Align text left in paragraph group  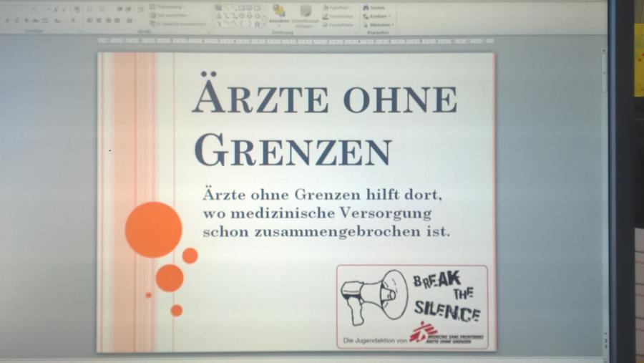(89, 20)
